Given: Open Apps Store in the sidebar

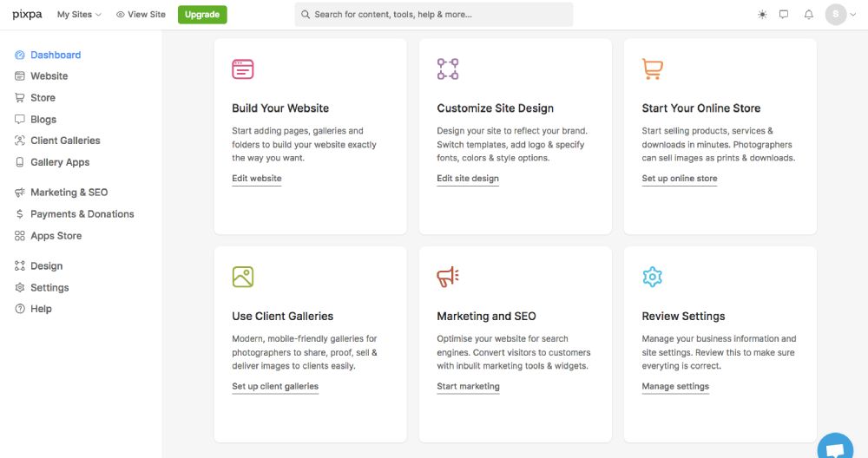Looking at the screenshot, I should [56, 236].
